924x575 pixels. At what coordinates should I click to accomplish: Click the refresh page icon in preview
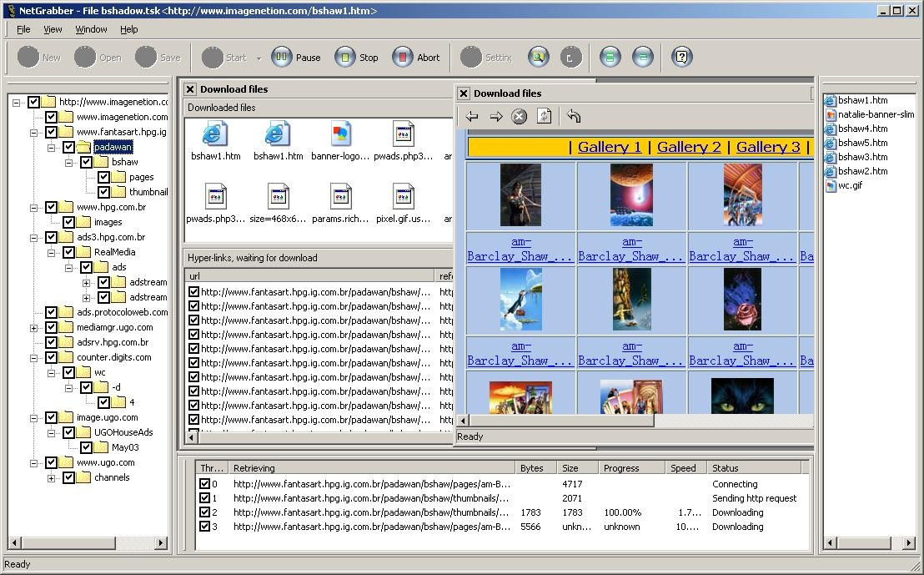click(544, 116)
